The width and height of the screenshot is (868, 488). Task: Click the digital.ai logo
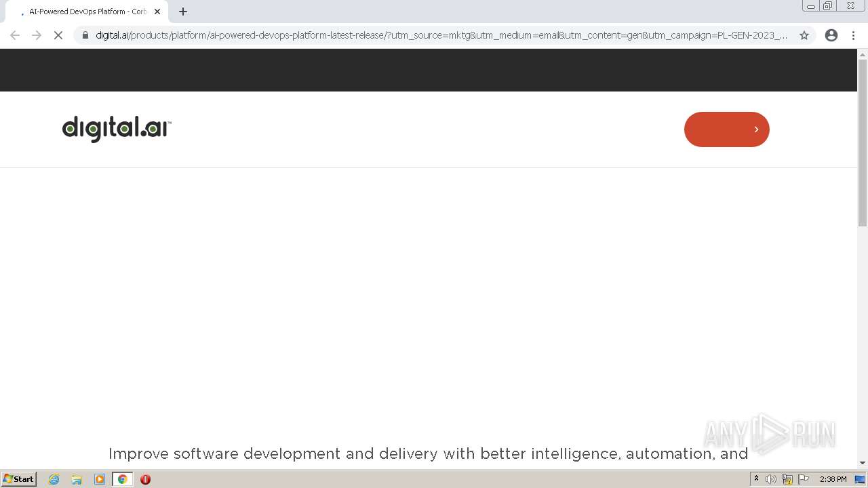click(117, 128)
